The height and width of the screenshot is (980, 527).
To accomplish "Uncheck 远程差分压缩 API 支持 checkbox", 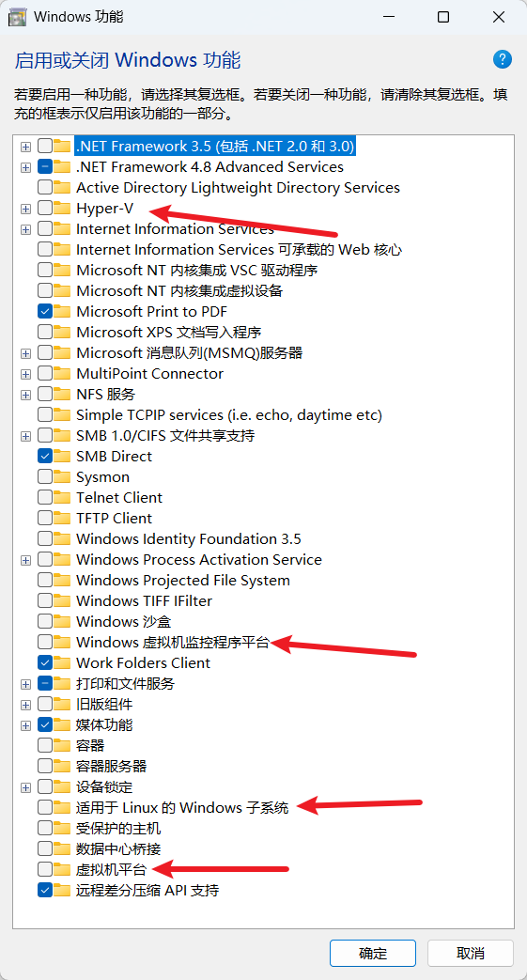I will [45, 890].
